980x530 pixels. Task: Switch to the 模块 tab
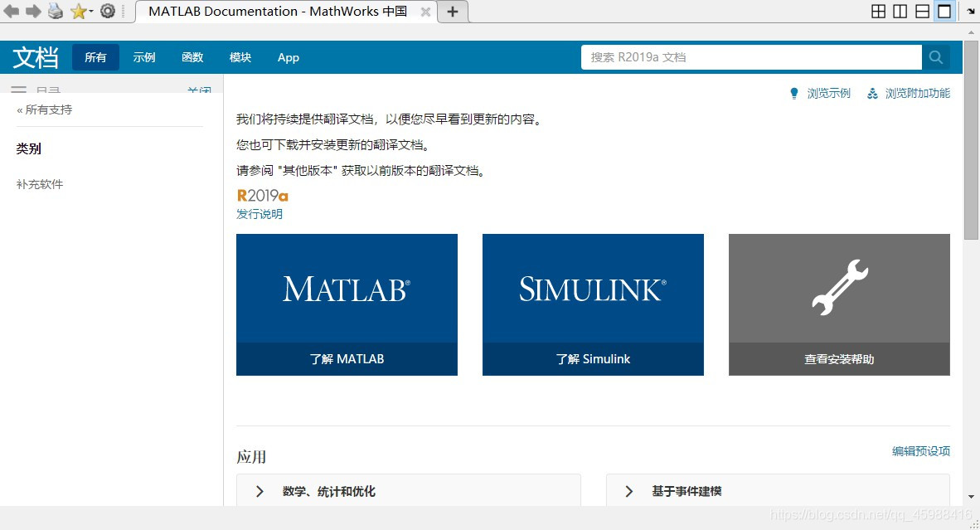[240, 57]
